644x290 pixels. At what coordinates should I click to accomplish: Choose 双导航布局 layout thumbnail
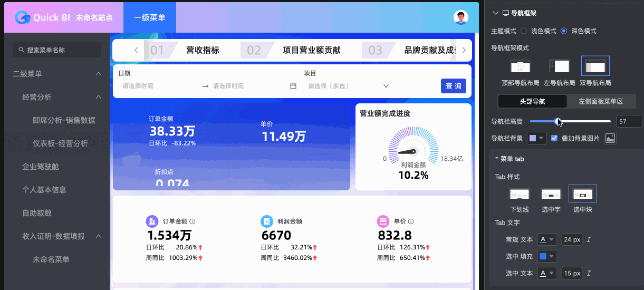pyautogui.click(x=595, y=66)
